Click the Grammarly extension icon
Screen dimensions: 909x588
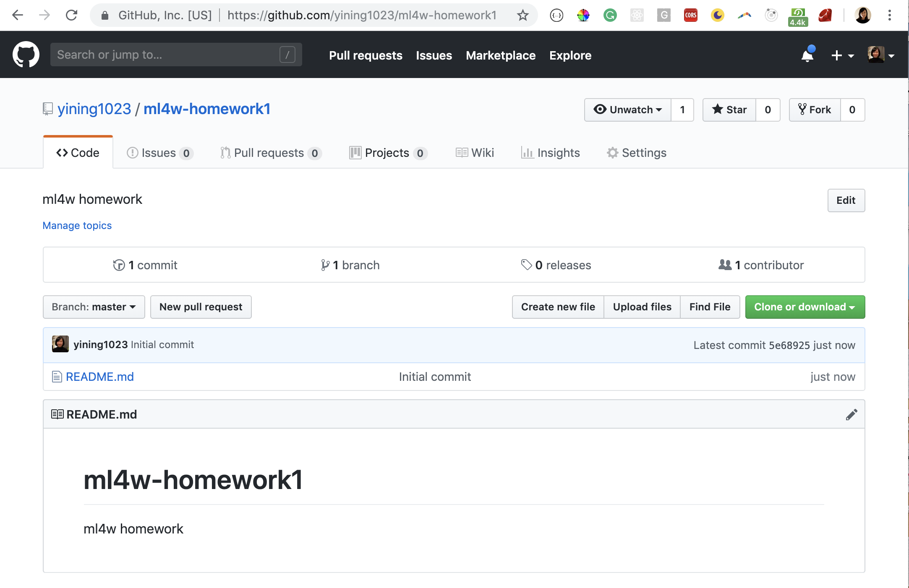(x=610, y=16)
